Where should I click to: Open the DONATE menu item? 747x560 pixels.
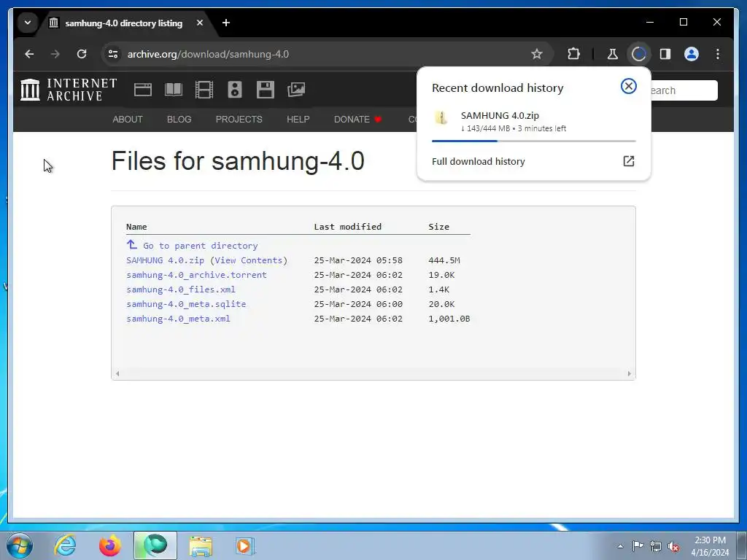tap(357, 120)
